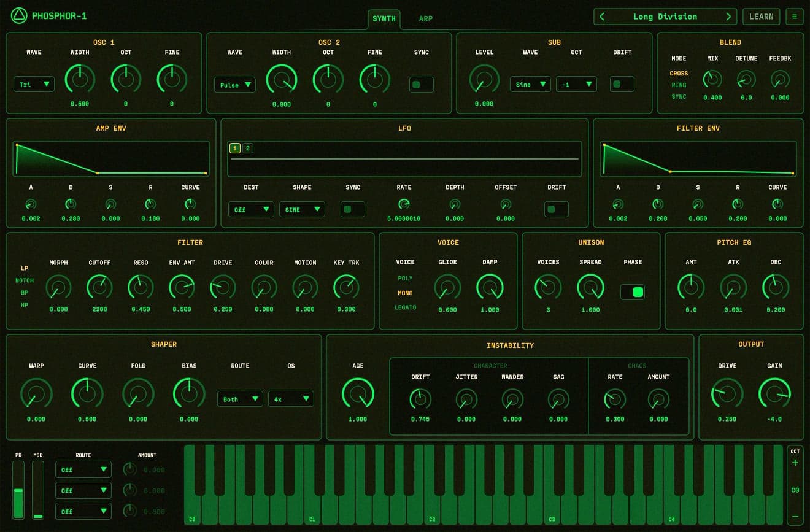Click the PITCH EG AMT knob
The height and width of the screenshot is (532, 810).
pos(691,287)
